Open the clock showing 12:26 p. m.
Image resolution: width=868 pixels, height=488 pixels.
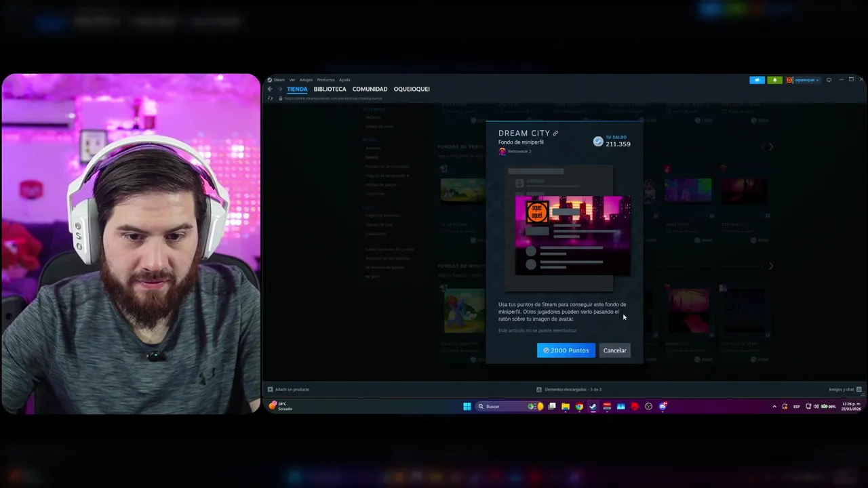[851, 407]
